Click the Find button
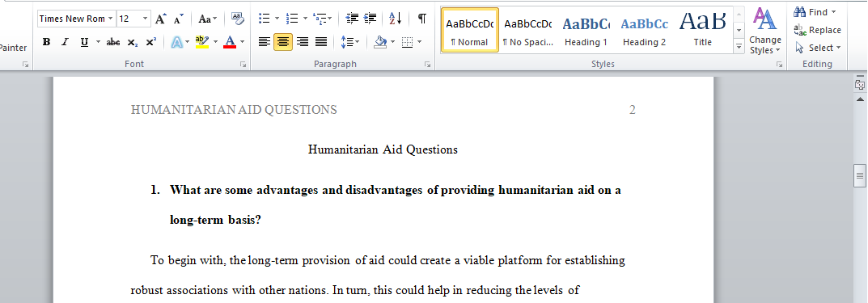 [x=815, y=12]
